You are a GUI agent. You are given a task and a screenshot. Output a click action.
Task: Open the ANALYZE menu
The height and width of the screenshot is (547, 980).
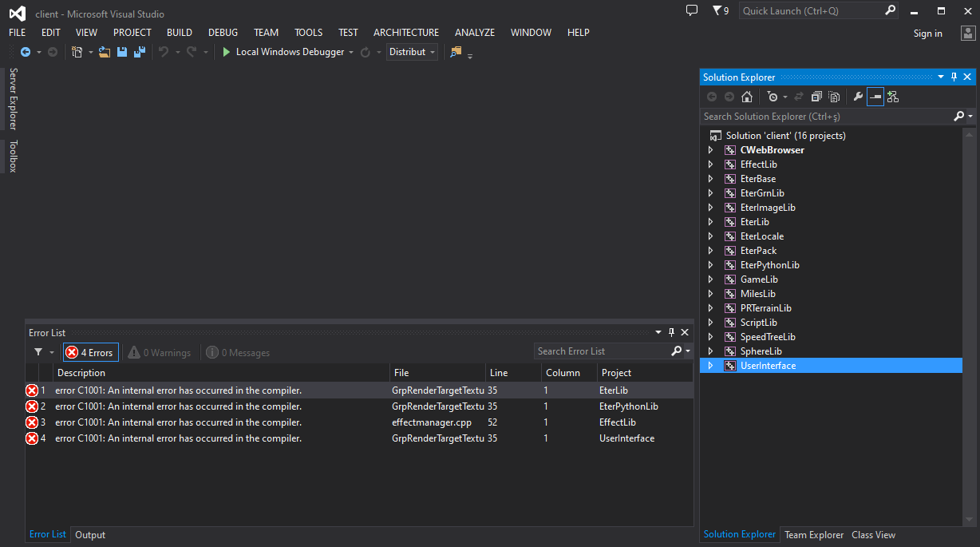click(x=475, y=33)
